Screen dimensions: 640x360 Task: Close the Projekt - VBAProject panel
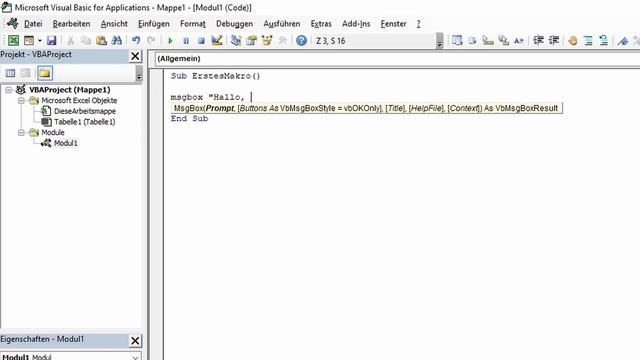coord(135,56)
